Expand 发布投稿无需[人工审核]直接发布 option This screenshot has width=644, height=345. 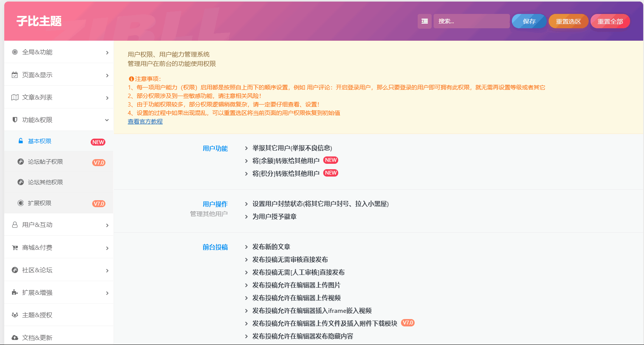(x=295, y=272)
